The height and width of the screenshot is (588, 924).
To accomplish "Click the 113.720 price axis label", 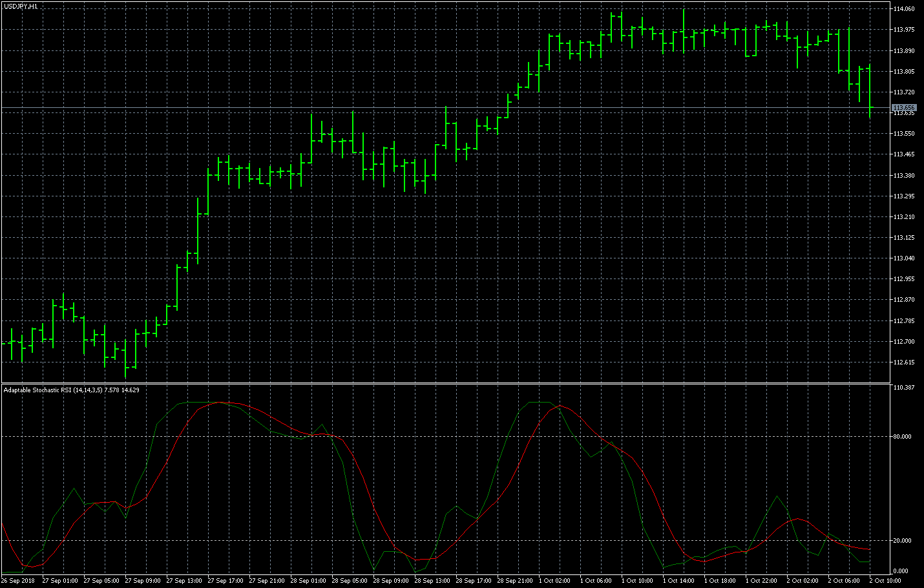I will tap(904, 92).
